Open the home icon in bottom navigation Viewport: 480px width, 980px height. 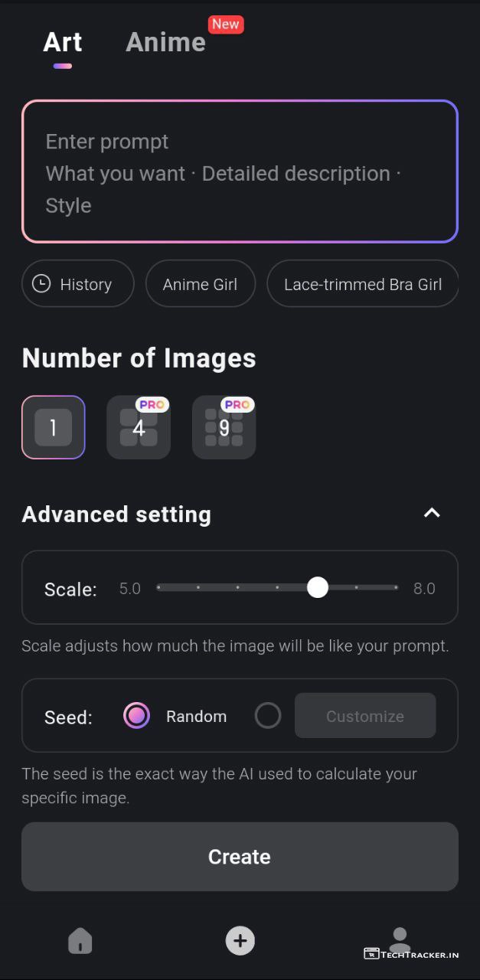pos(80,941)
